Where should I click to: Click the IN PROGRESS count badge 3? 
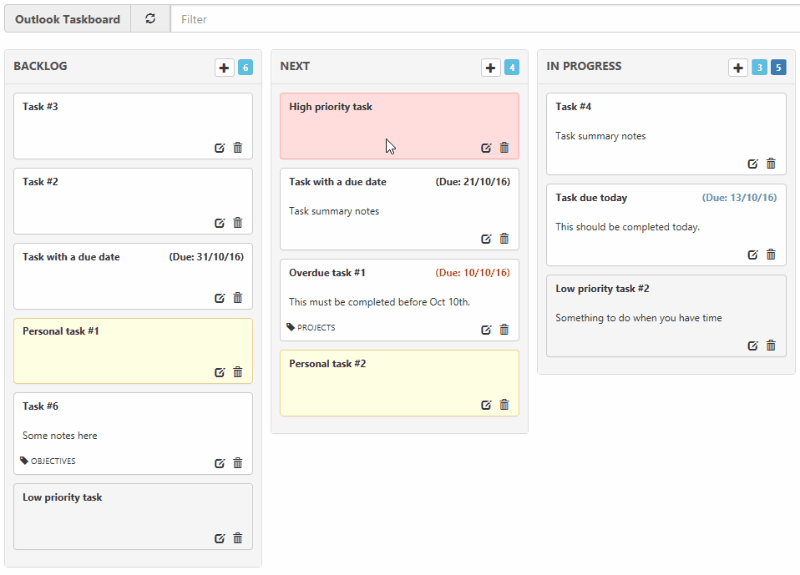[x=759, y=67]
